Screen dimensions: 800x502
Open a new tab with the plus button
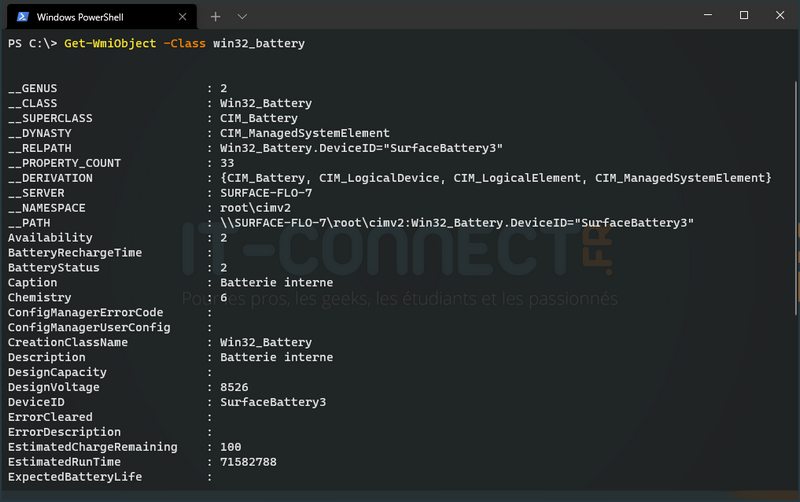215,16
